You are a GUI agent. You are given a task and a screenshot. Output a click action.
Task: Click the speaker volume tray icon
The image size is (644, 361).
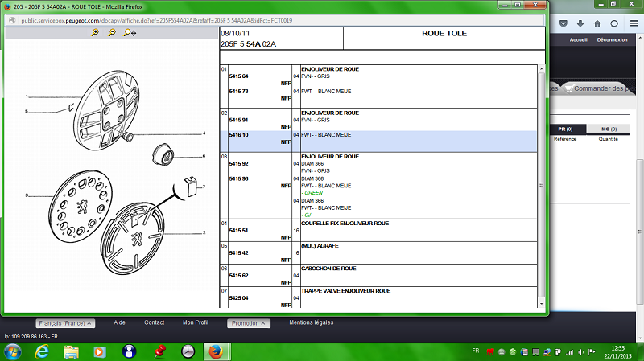[x=580, y=352]
